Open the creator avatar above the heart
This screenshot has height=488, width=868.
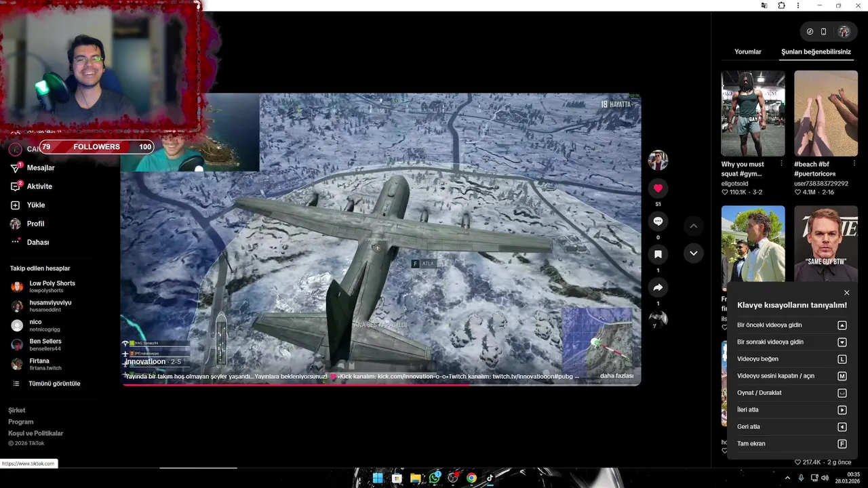click(x=658, y=161)
